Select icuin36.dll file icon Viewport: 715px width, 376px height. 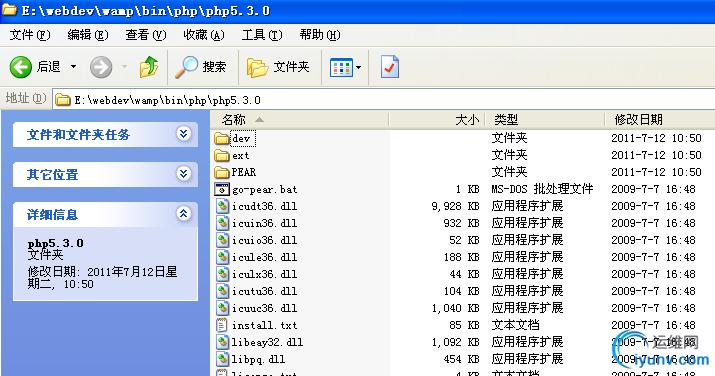click(222, 223)
